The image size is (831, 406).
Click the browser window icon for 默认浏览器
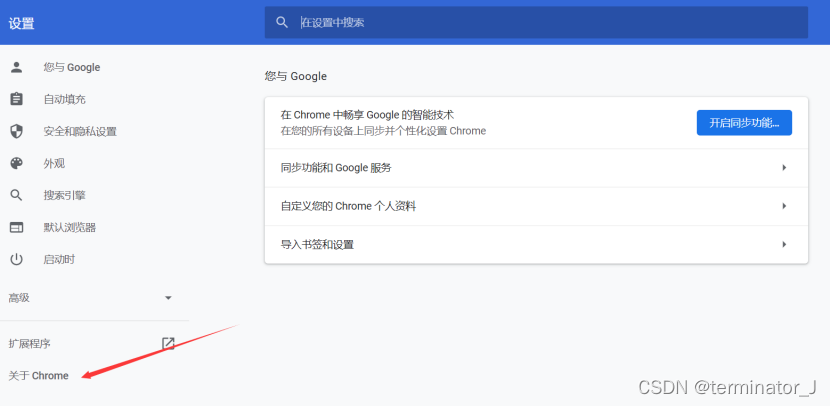17,227
